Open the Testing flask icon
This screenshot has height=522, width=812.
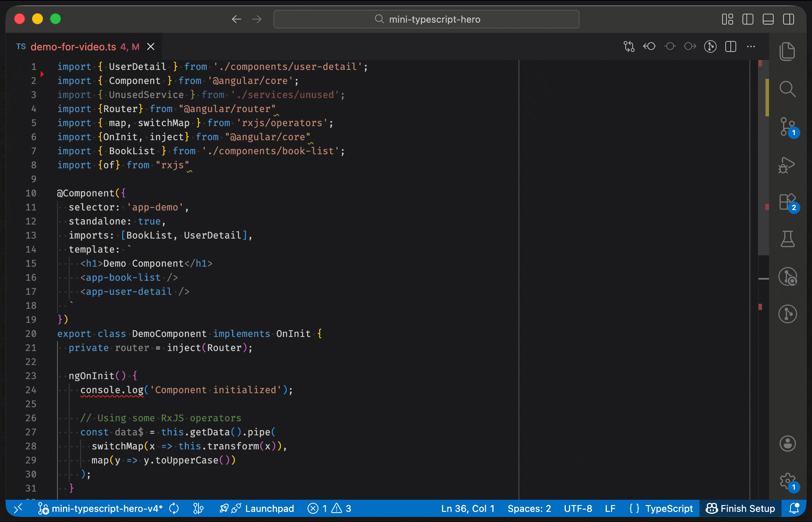coord(787,239)
